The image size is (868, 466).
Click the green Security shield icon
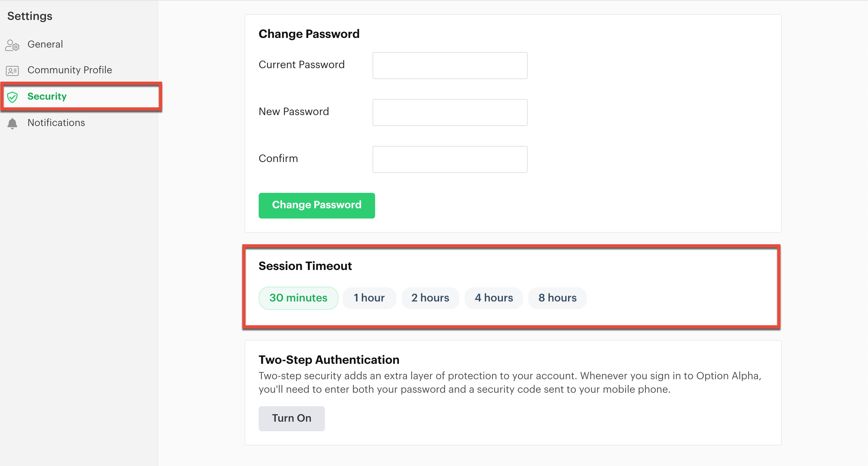tap(13, 97)
